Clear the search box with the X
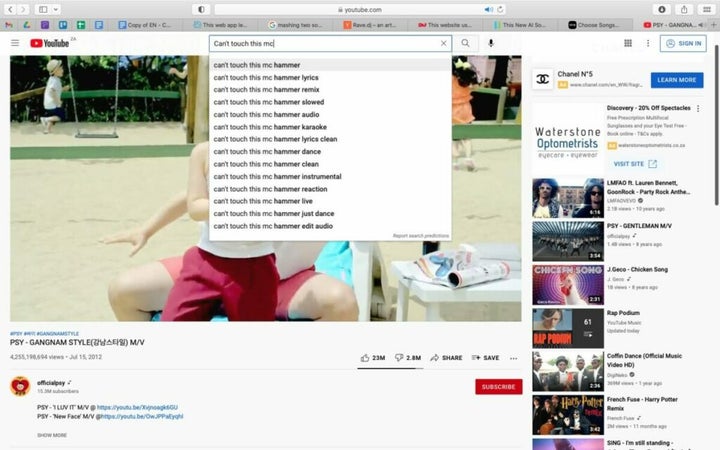Viewport: 720px width, 450px height. click(444, 44)
